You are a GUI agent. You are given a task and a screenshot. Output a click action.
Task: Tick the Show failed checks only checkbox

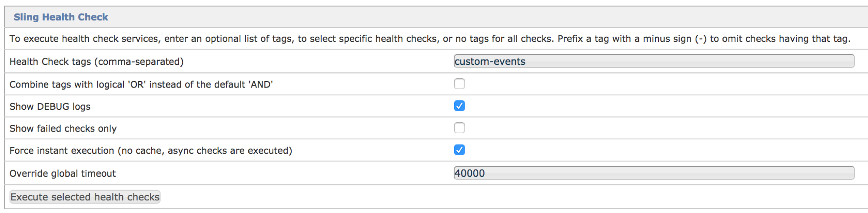[459, 128]
